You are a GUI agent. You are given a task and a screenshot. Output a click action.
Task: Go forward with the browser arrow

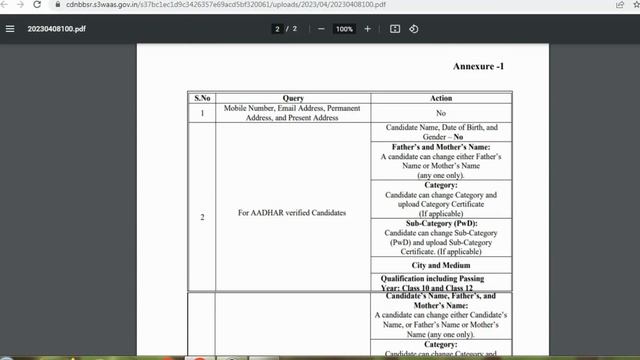(x=20, y=4)
